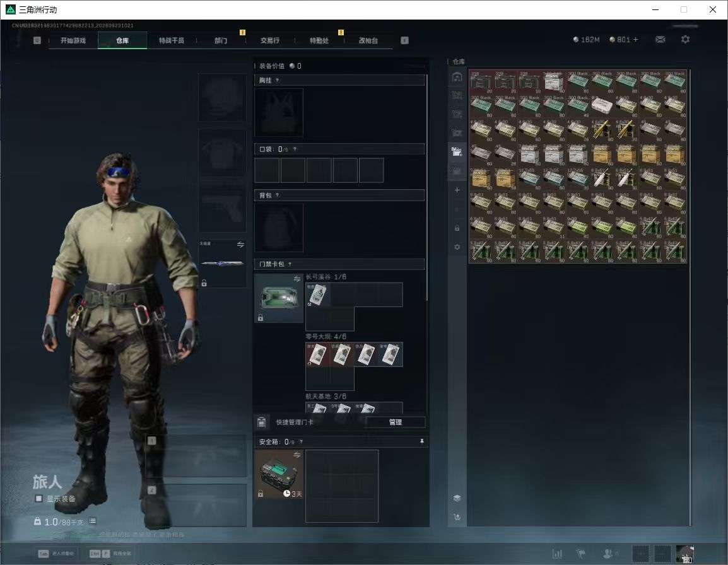Screen dimensions: 728x565
Task: Swap the key card case item
Action: [297, 279]
